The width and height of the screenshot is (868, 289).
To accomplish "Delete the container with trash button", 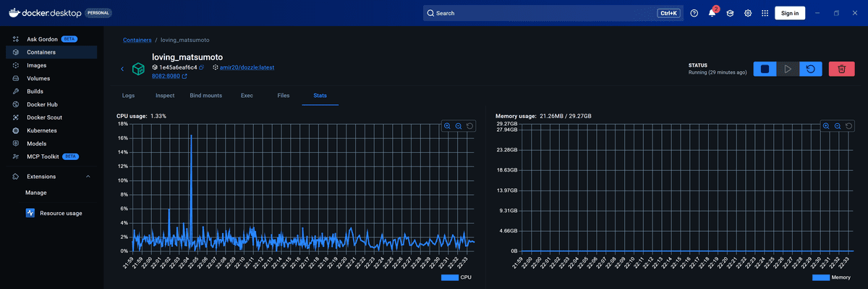I will pyautogui.click(x=841, y=69).
